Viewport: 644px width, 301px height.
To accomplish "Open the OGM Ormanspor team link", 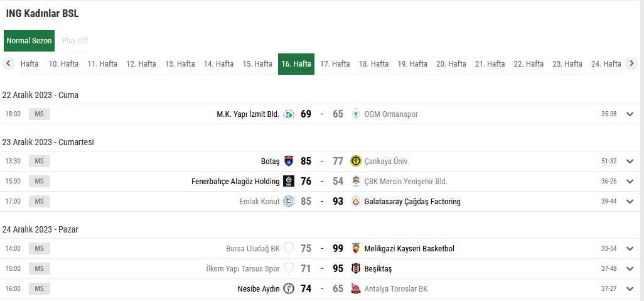I will (390, 114).
